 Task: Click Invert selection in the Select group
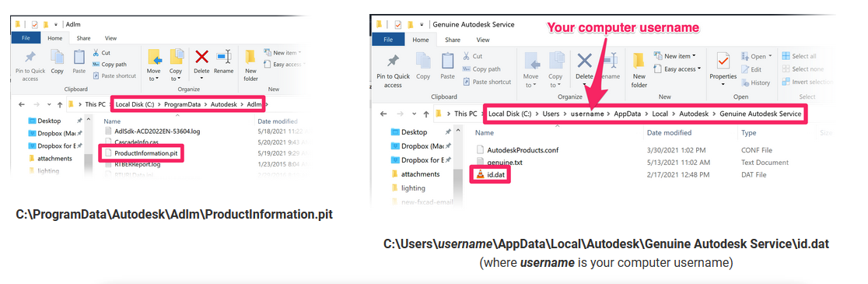[807, 82]
